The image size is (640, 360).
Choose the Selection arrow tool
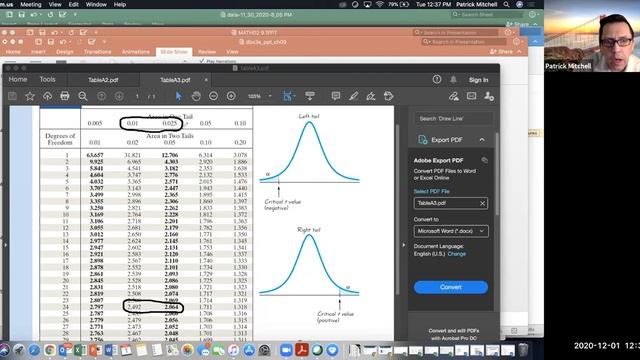point(178,96)
